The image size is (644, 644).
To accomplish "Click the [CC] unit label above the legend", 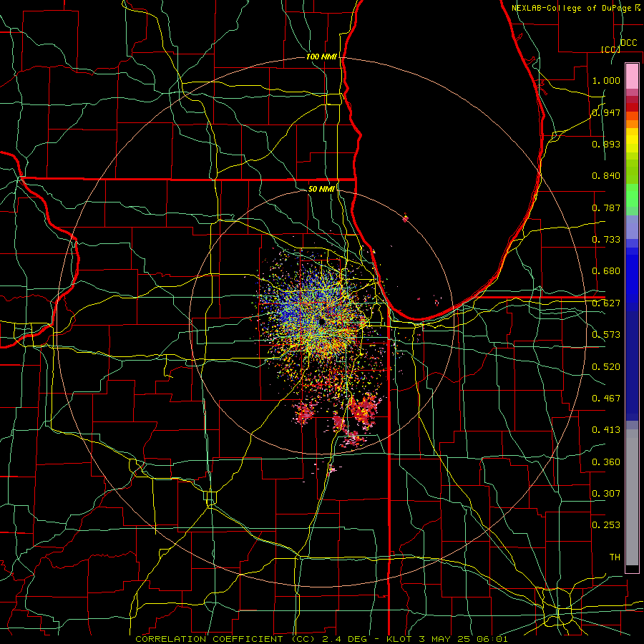I will point(610,49).
